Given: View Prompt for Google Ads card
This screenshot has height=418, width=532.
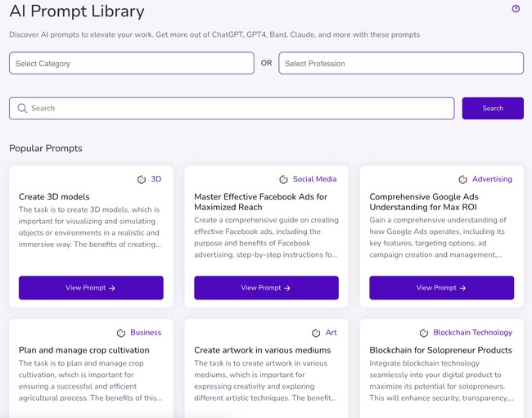Looking at the screenshot, I should 441,288.
